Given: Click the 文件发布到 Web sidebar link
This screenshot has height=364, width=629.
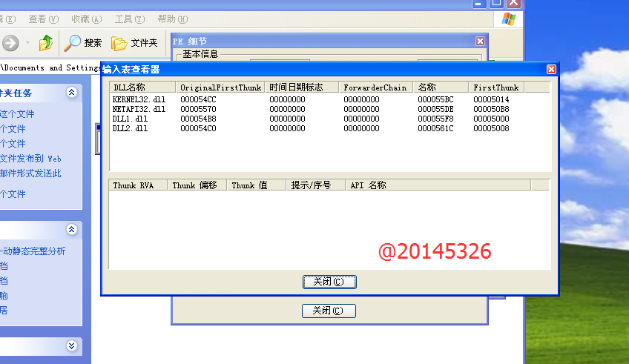Looking at the screenshot, I should (x=30, y=159).
